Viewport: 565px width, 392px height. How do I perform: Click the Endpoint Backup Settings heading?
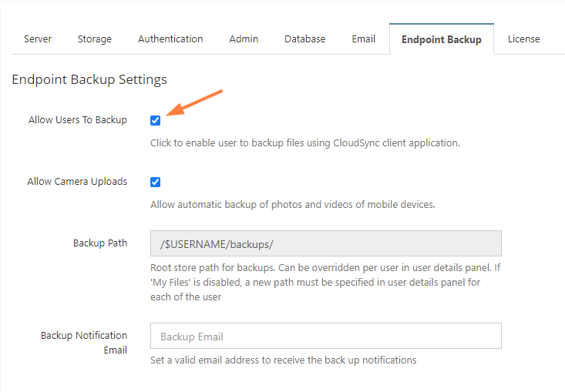click(x=89, y=79)
